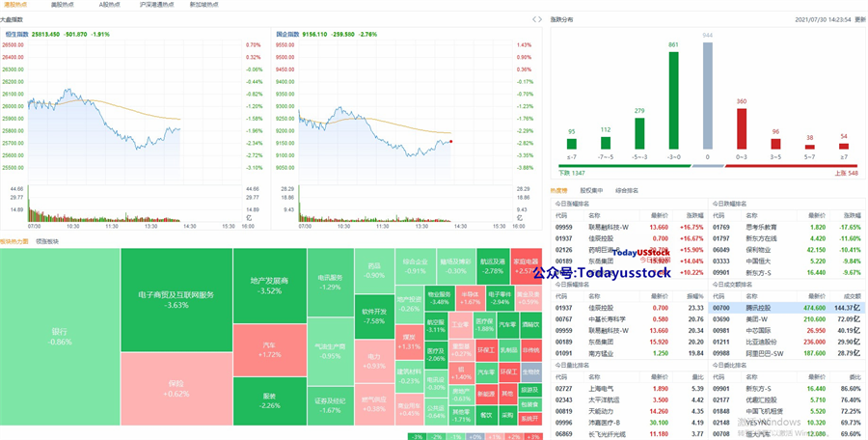868x440 pixels.
Task: Click the 861 green distribution bar
Action: point(674,100)
